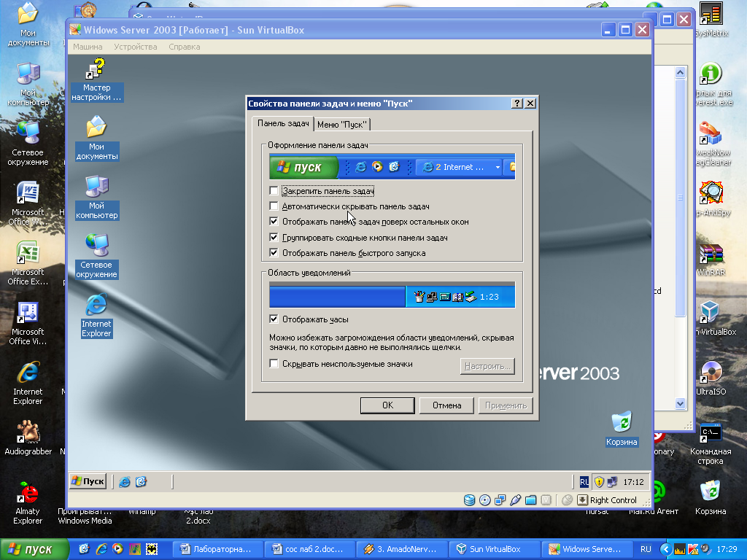The width and height of the screenshot is (747, 560).
Task: Click guest tray network connection icon
Action: pyautogui.click(x=612, y=482)
